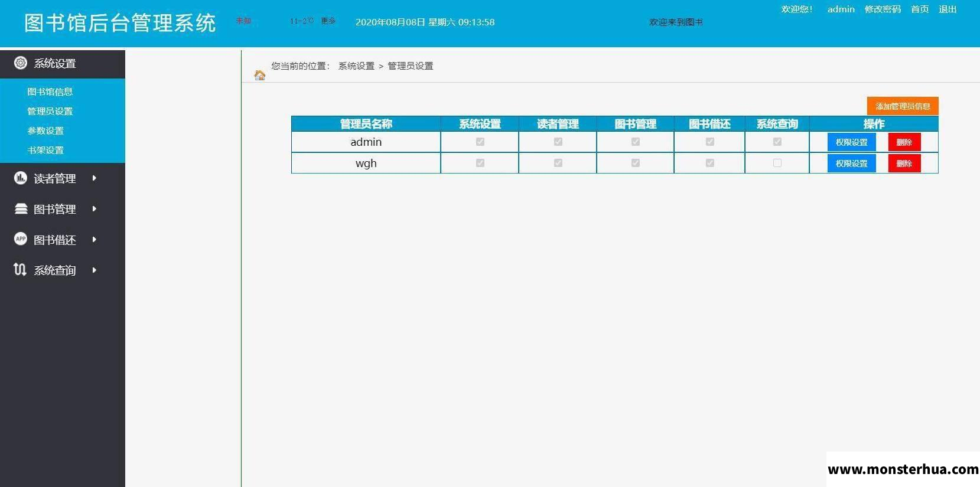Viewport: 980px width, 487px height.
Task: Click the 图书借还 column header
Action: (710, 124)
